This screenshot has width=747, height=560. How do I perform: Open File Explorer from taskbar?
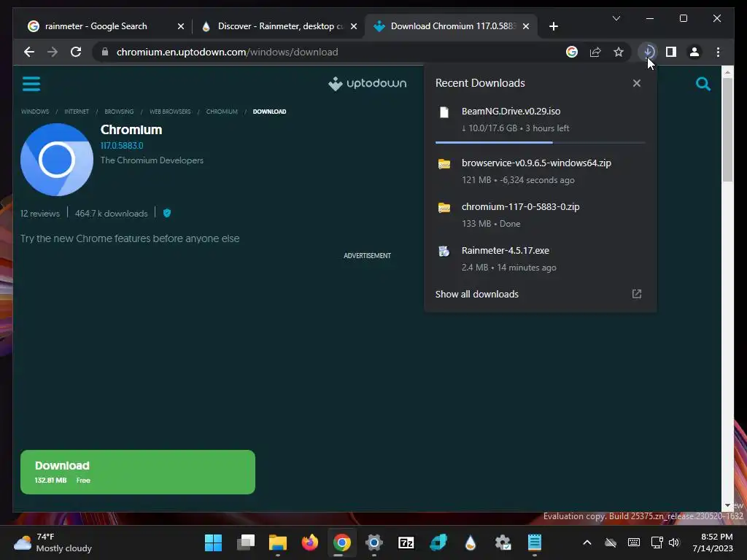tap(278, 542)
